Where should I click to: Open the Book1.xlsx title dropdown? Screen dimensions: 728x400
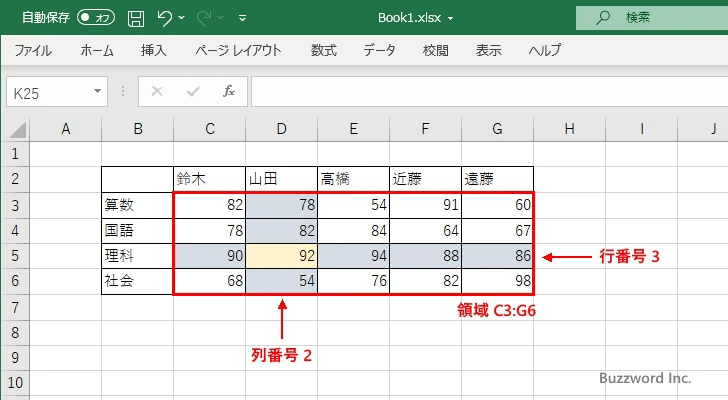pos(450,18)
